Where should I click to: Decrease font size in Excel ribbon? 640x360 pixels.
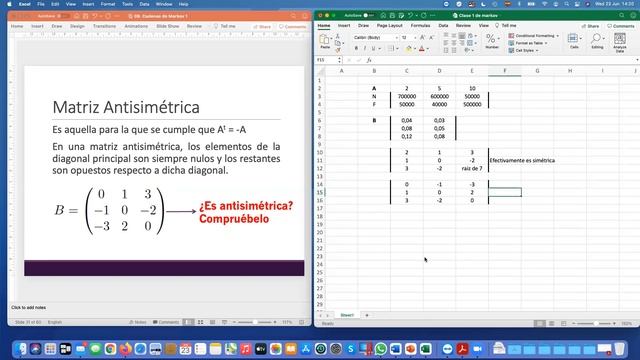431,38
